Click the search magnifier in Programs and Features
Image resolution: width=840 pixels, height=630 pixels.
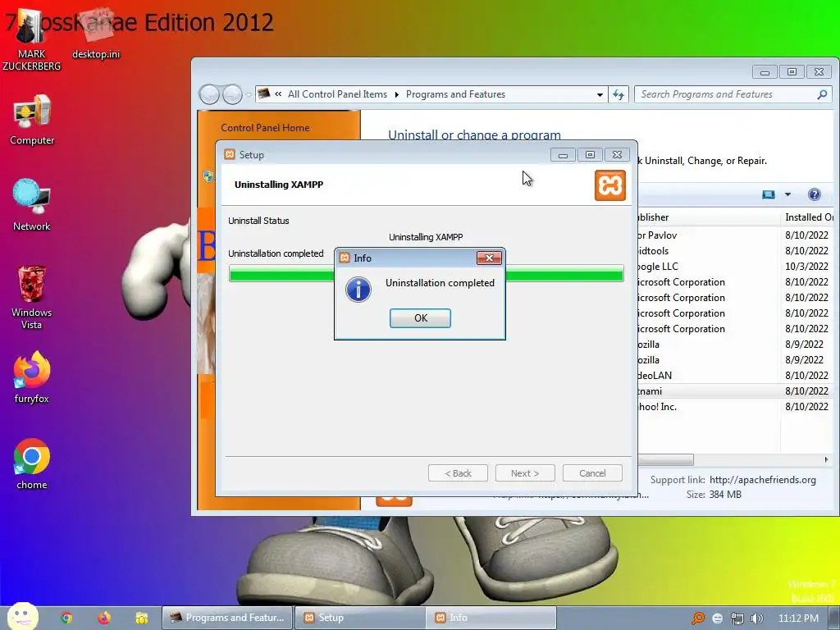click(x=822, y=94)
